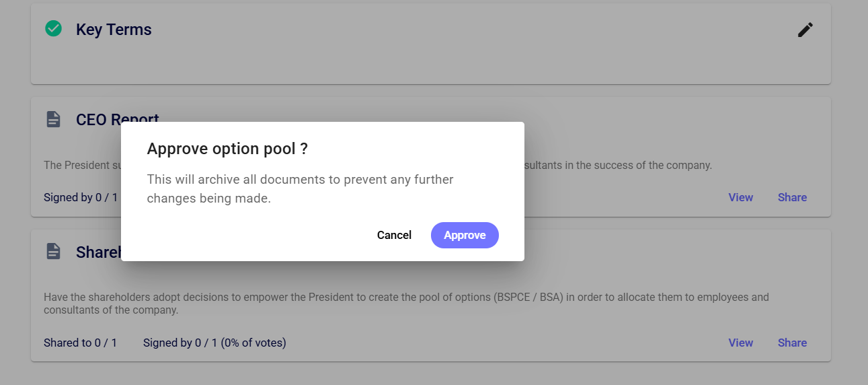The width and height of the screenshot is (868, 385).
Task: Click 'Signed by 0 / 1 (0% of votes)'
Action: pyautogui.click(x=214, y=343)
